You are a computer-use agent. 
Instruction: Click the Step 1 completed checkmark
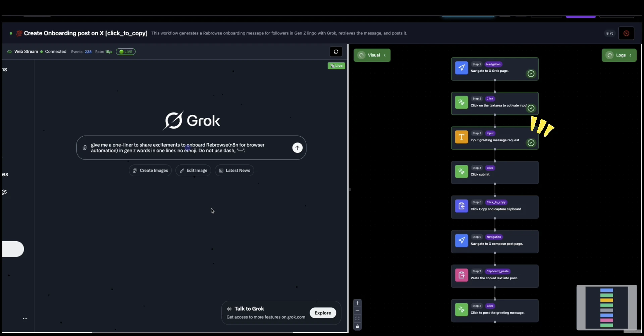pyautogui.click(x=531, y=74)
